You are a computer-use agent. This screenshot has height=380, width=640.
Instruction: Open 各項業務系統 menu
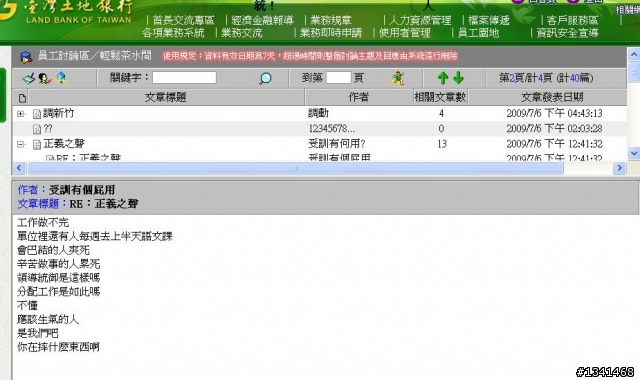pyautogui.click(x=173, y=33)
